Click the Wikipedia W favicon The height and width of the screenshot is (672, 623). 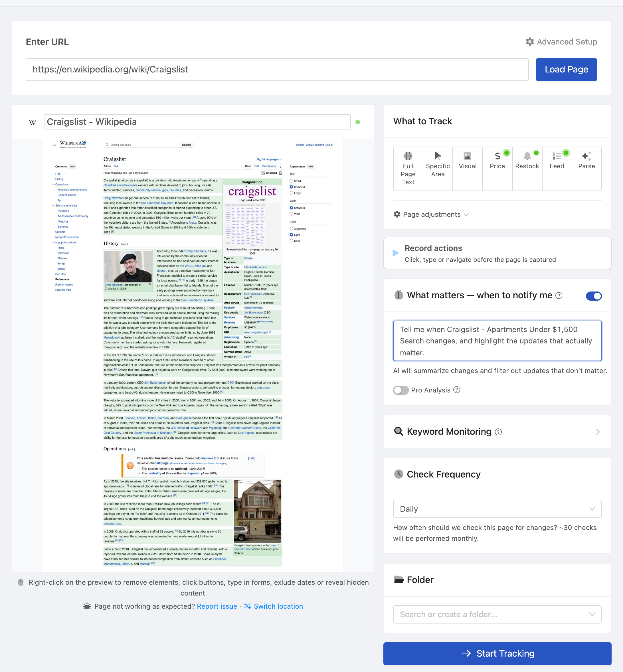(32, 122)
